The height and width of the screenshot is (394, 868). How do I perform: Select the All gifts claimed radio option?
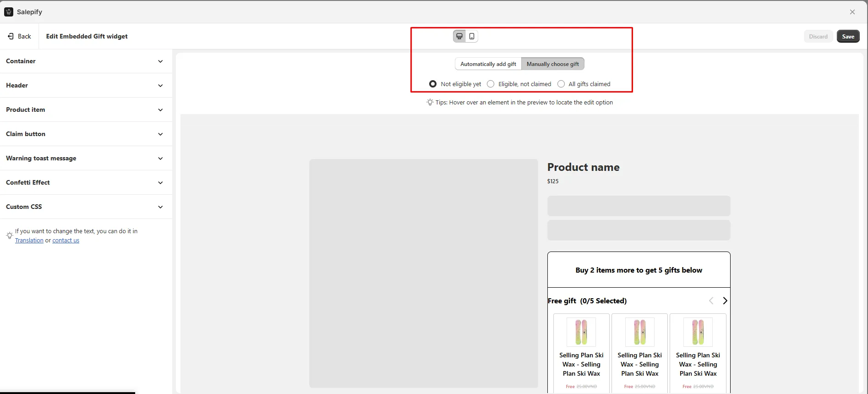(x=561, y=84)
